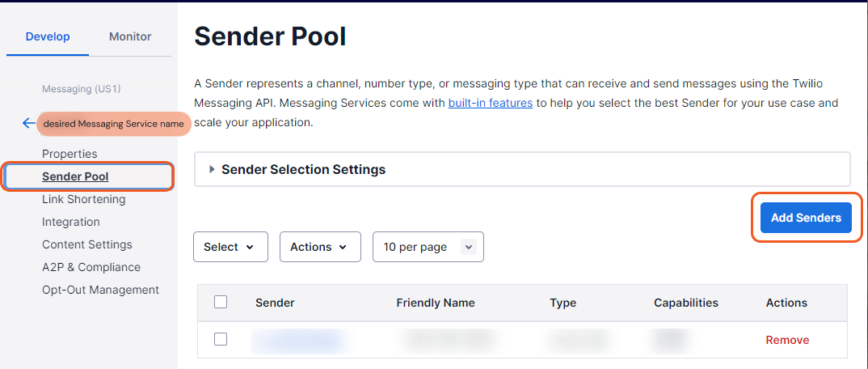Click the blurred sender number link

297,341
